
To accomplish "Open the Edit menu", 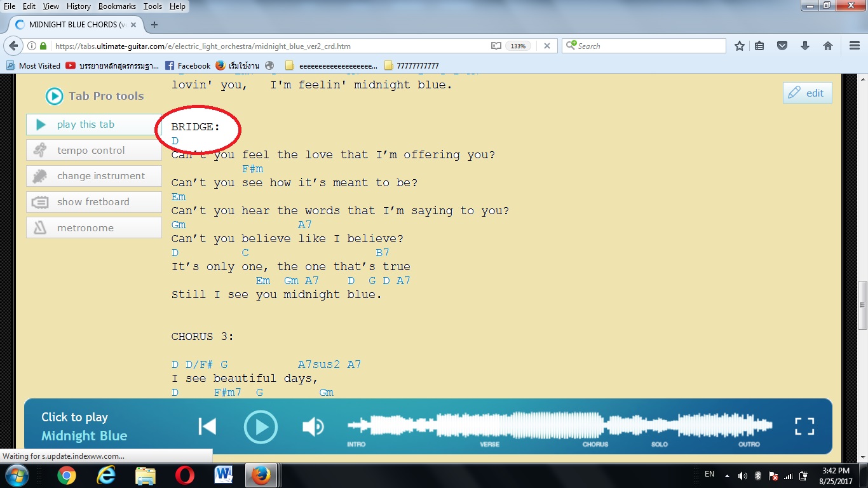I will coord(29,6).
